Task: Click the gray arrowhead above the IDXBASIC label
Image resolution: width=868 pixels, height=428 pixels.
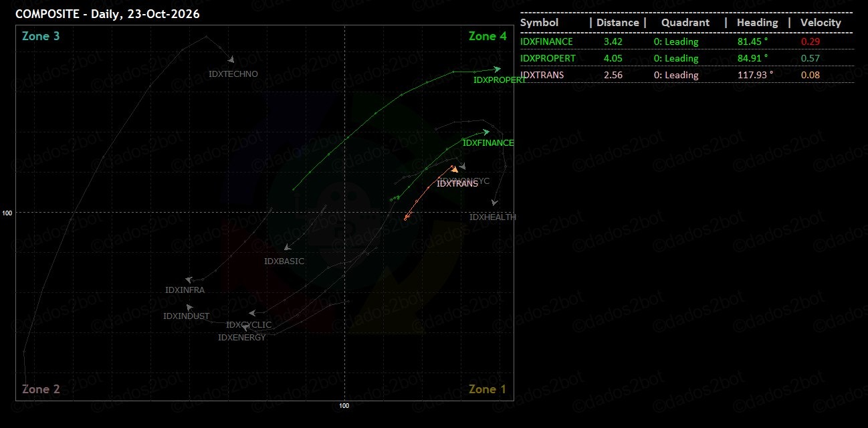Action: click(x=288, y=248)
